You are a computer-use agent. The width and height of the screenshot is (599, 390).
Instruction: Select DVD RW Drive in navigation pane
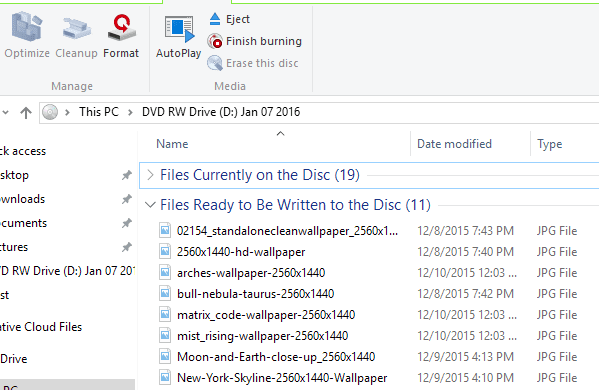coord(67,271)
